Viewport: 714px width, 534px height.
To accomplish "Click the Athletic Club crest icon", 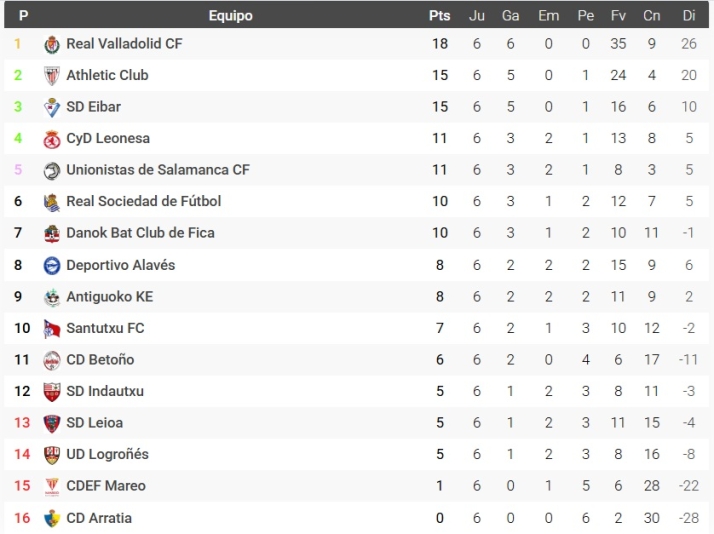I will pos(52,76).
